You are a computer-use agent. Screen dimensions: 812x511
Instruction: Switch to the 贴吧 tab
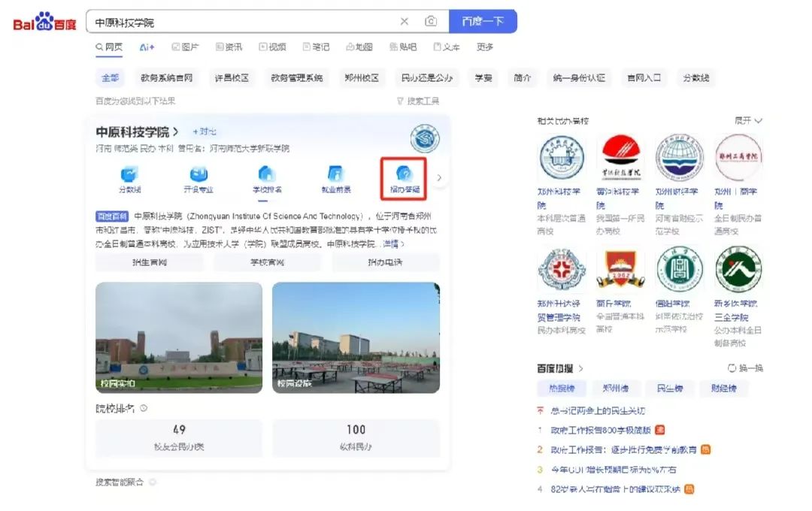coord(403,47)
